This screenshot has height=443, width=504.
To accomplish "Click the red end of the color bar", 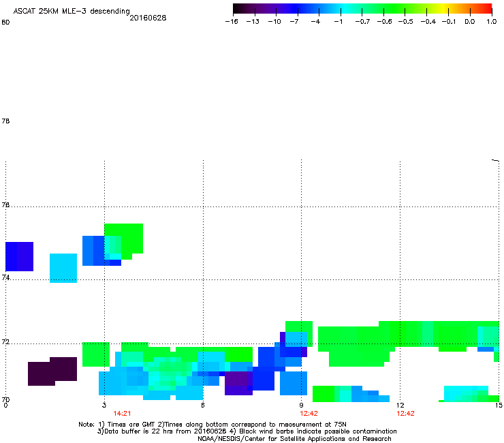I will tap(487, 9).
